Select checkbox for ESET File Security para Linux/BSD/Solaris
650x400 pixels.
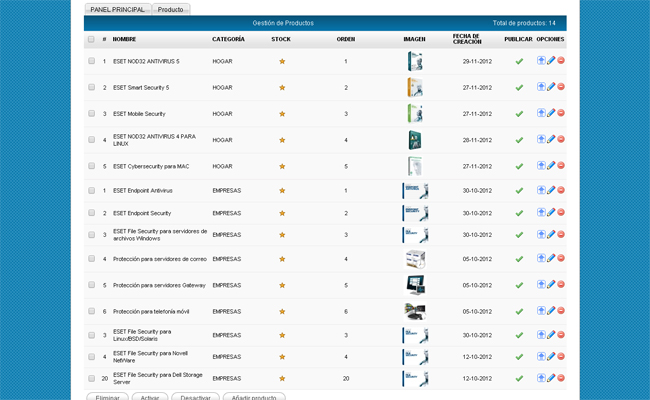tap(91, 335)
